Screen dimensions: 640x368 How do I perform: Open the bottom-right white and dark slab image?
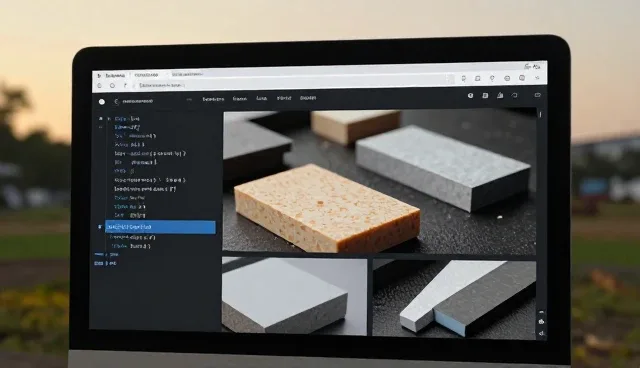point(454,299)
